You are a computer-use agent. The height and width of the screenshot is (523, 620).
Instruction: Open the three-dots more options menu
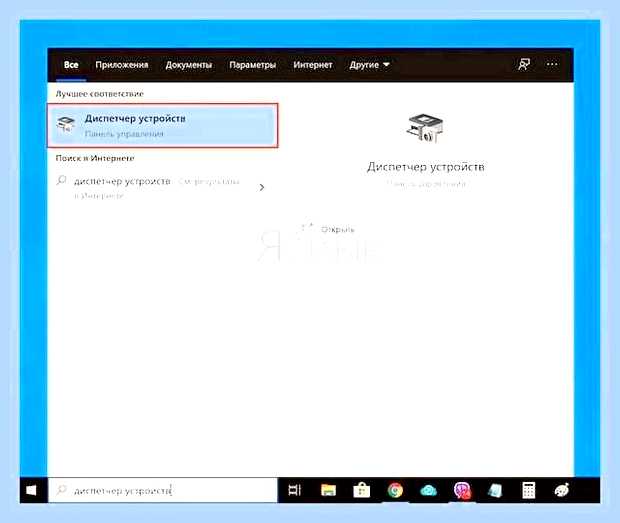click(x=552, y=64)
